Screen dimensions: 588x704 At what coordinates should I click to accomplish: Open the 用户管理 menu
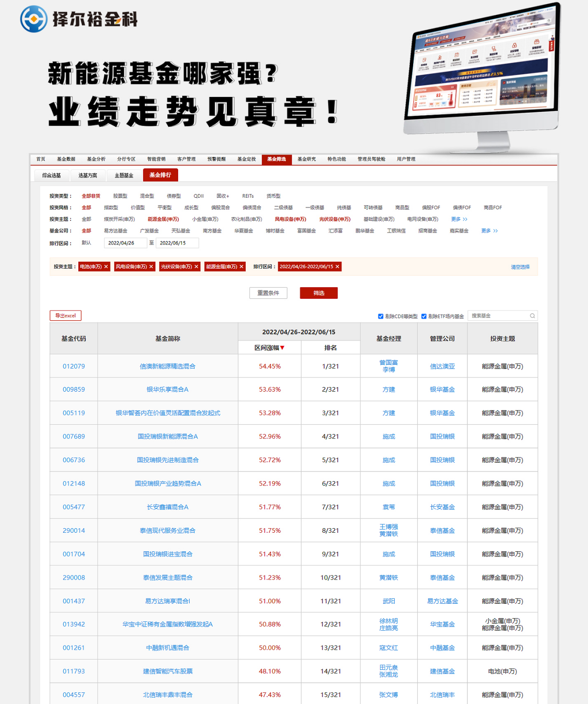coord(406,159)
